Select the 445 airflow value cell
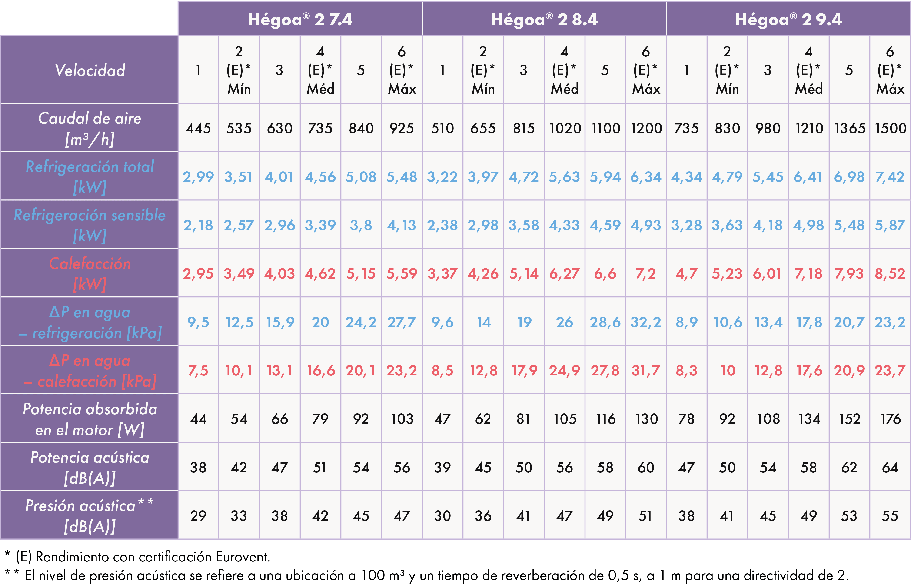 click(x=198, y=128)
